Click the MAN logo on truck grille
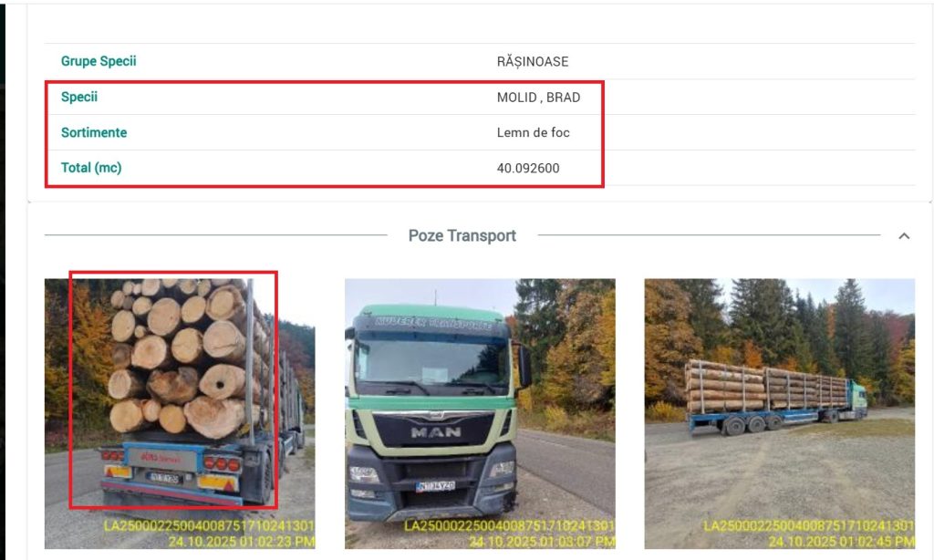This screenshot has width=934, height=560. (436, 432)
